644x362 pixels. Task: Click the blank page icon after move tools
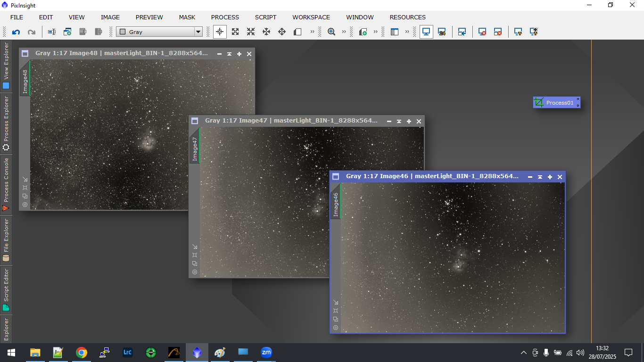pyautogui.click(x=297, y=32)
